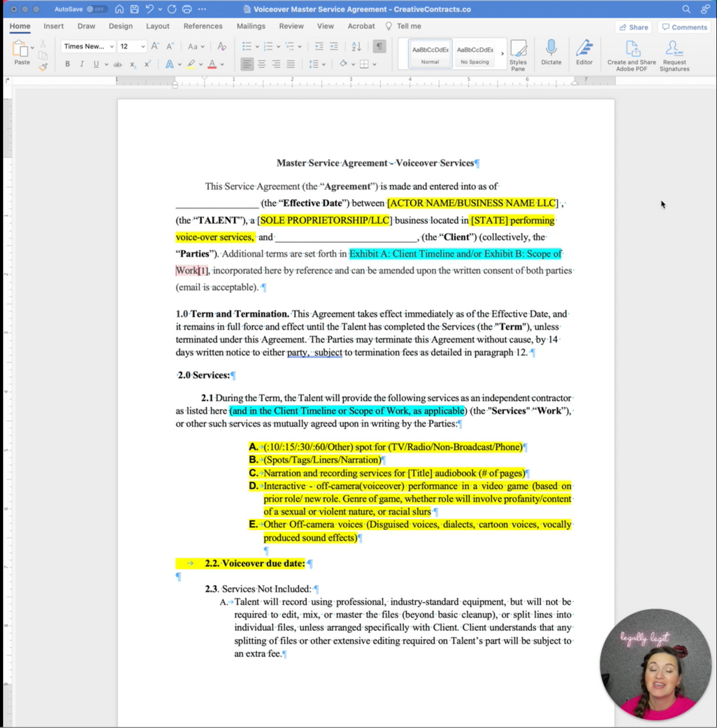This screenshot has height=728, width=717.
Task: Open the Layout tab
Action: point(157,26)
